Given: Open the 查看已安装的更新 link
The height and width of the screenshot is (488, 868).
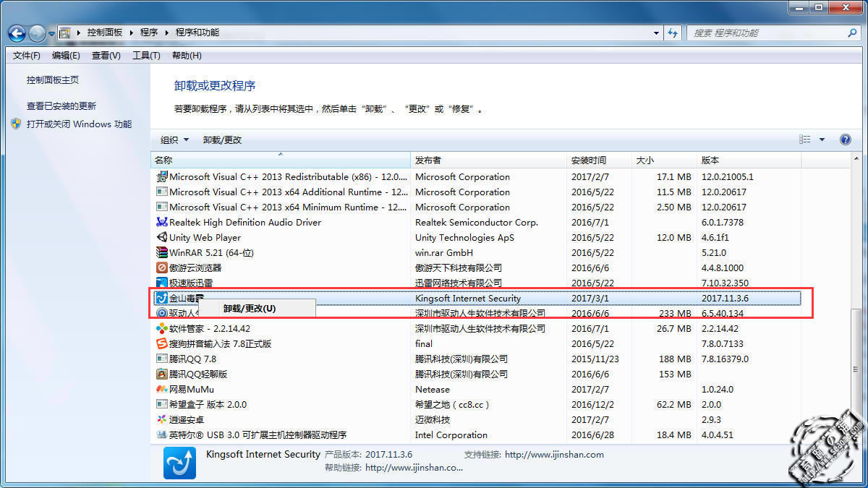Looking at the screenshot, I should [x=61, y=106].
